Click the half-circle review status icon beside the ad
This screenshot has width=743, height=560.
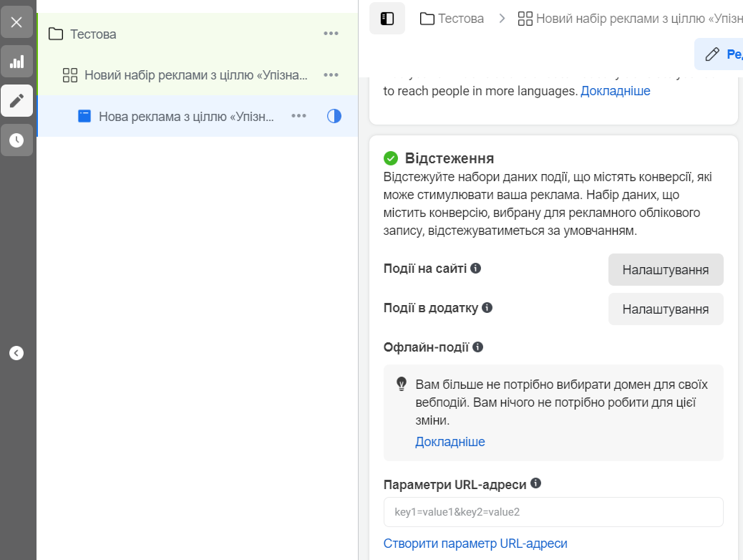tap(334, 115)
